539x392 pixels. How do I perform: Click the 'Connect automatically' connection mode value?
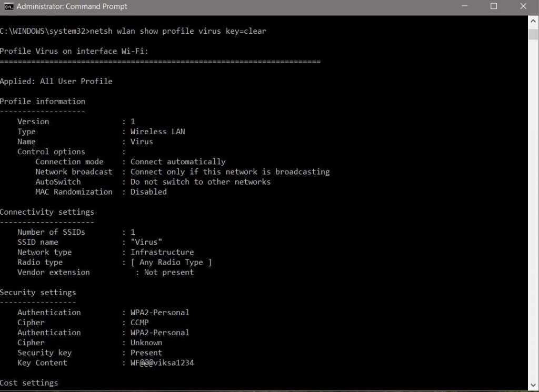178,162
